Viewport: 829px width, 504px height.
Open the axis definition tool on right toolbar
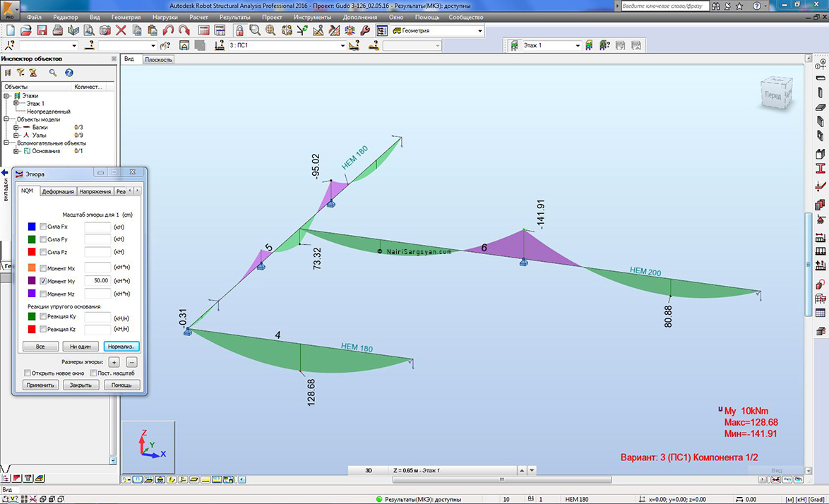821,64
